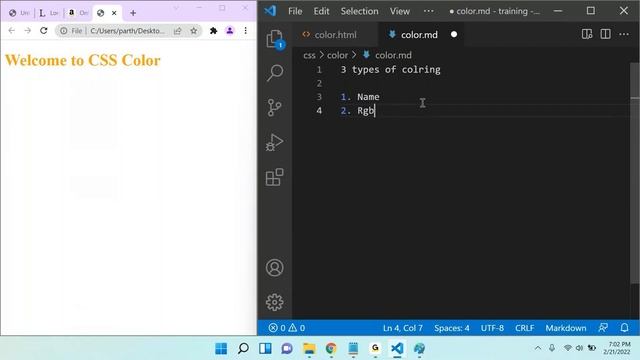Open preview to the side icon
The image size is (640, 360).
(x=587, y=34)
